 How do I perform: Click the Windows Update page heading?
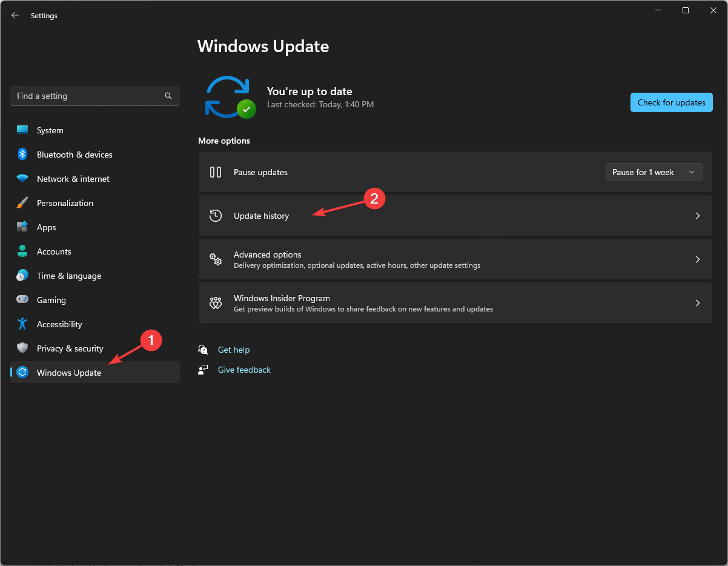(x=263, y=46)
